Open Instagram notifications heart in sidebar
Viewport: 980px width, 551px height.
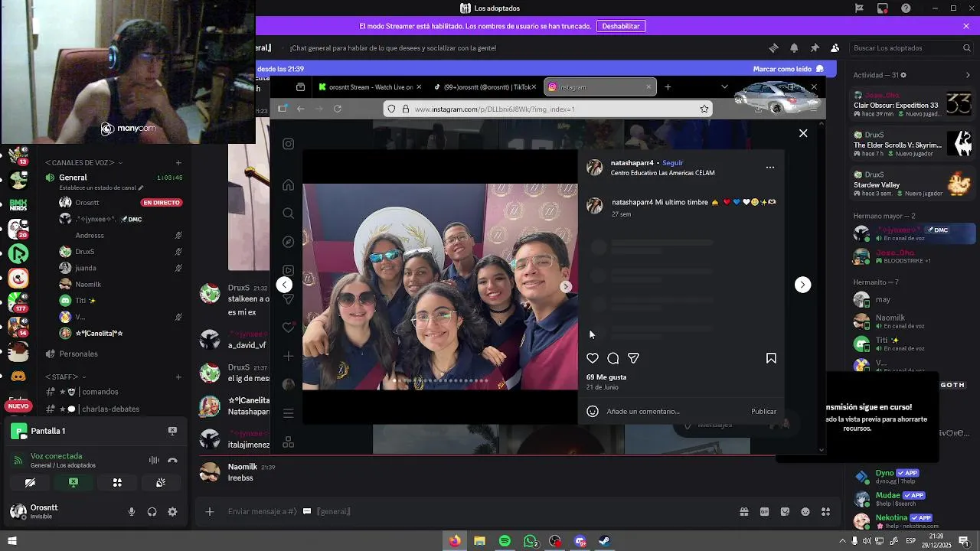[x=288, y=328]
